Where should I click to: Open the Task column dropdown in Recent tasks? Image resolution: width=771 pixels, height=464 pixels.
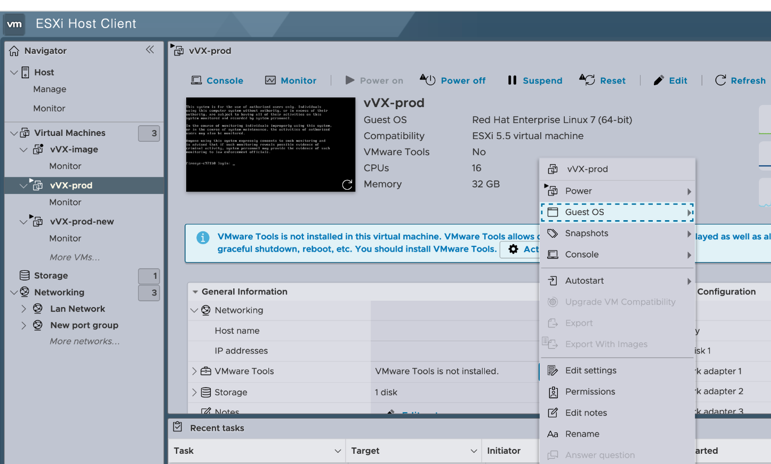tap(338, 451)
